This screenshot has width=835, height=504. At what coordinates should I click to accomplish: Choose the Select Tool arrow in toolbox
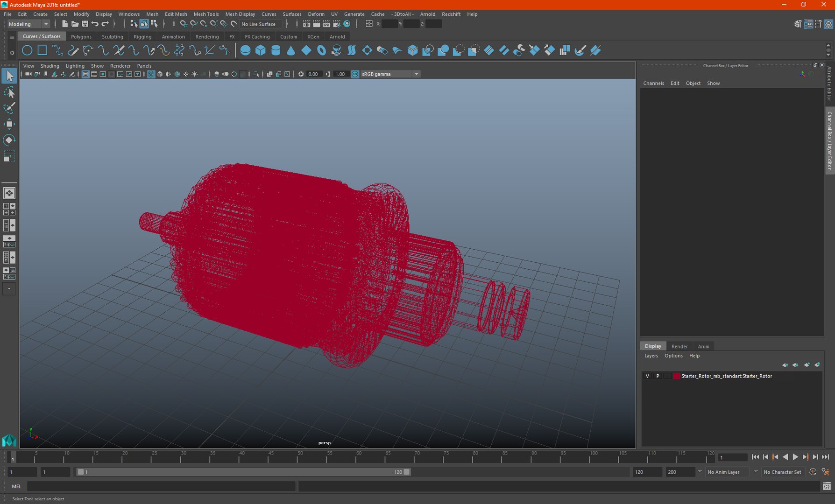tap(9, 76)
